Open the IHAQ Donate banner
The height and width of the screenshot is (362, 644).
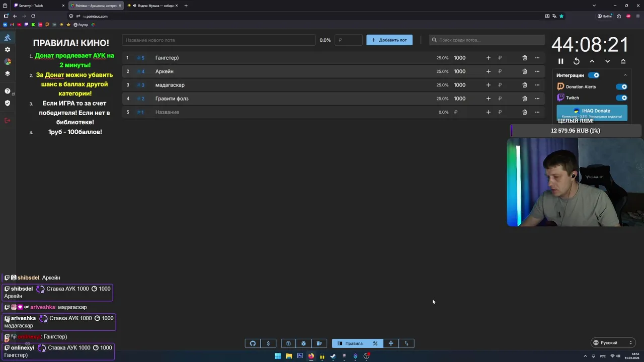[592, 112]
